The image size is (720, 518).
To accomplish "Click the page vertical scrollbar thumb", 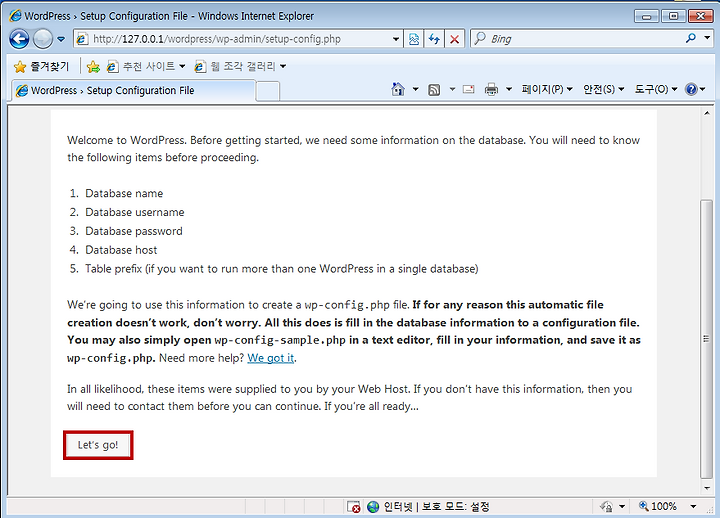I will pos(706,339).
